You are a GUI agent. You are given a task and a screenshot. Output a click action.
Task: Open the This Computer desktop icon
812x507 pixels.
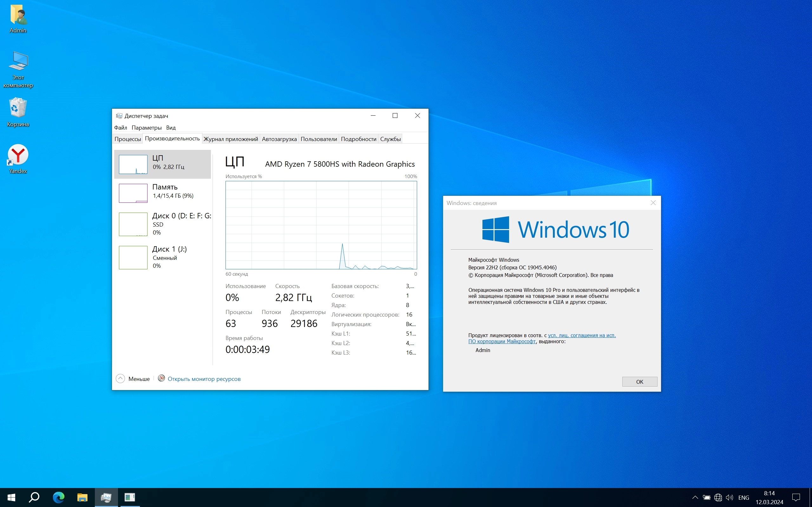pyautogui.click(x=18, y=68)
